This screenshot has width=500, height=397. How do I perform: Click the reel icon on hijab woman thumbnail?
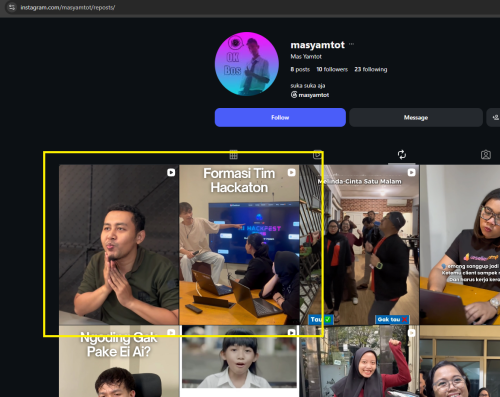pyautogui.click(x=412, y=333)
